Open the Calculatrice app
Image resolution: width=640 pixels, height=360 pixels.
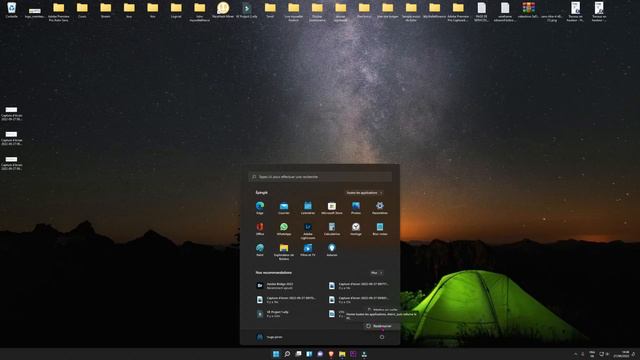tap(332, 229)
